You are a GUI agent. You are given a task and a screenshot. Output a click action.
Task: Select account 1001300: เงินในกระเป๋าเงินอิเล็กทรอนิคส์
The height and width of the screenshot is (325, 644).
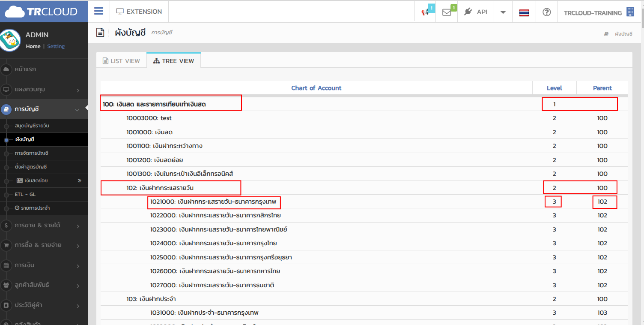click(x=180, y=174)
